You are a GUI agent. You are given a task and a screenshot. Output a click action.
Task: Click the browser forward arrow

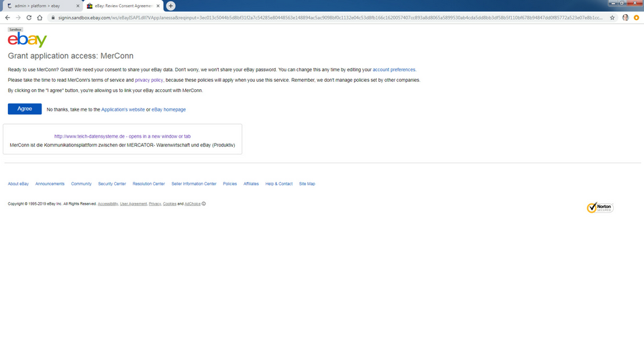click(x=18, y=17)
